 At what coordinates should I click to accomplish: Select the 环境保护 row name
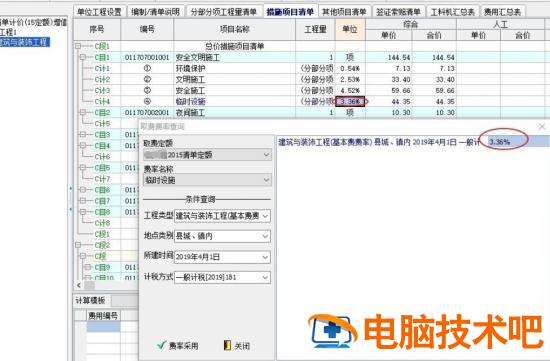coord(190,68)
